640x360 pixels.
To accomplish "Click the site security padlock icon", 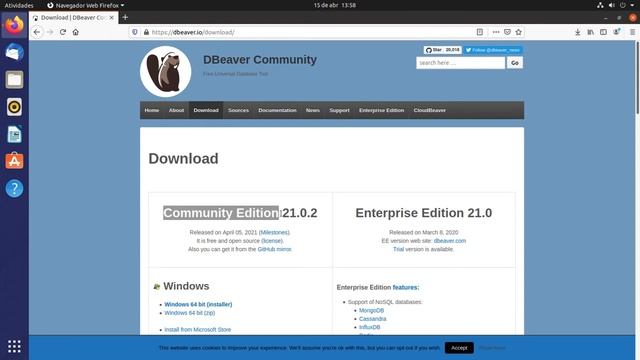I will tap(146, 32).
